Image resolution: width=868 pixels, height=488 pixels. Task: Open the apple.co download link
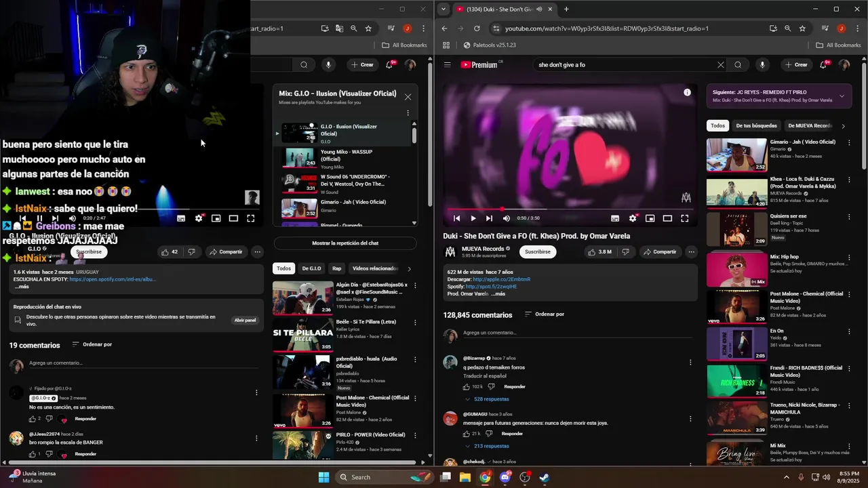pos(501,279)
